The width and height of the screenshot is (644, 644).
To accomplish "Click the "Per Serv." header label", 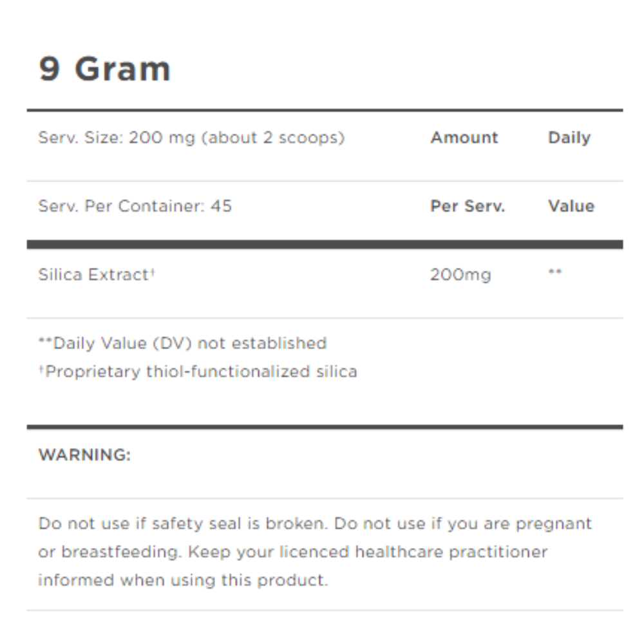I will 468,207.
